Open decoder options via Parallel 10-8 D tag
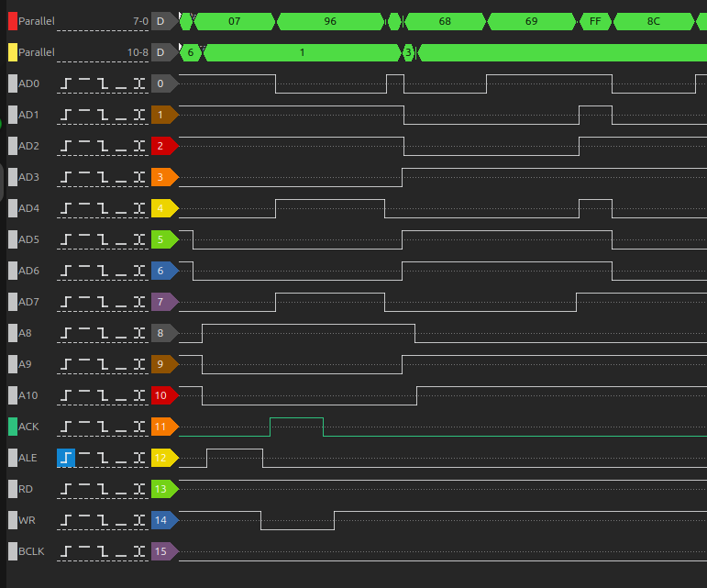The height and width of the screenshot is (588, 707). [164, 52]
